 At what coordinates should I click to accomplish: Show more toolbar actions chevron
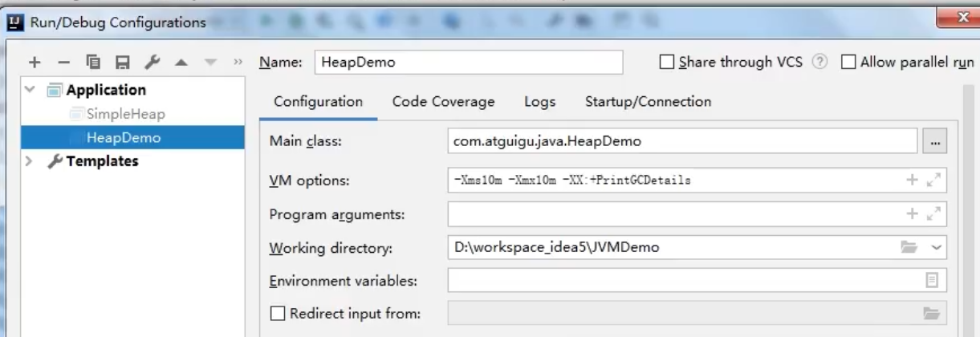(x=238, y=63)
